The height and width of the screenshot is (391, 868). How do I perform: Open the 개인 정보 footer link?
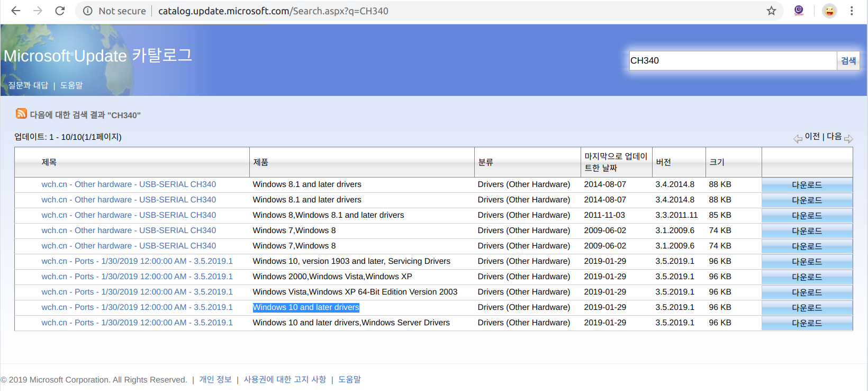tap(215, 379)
